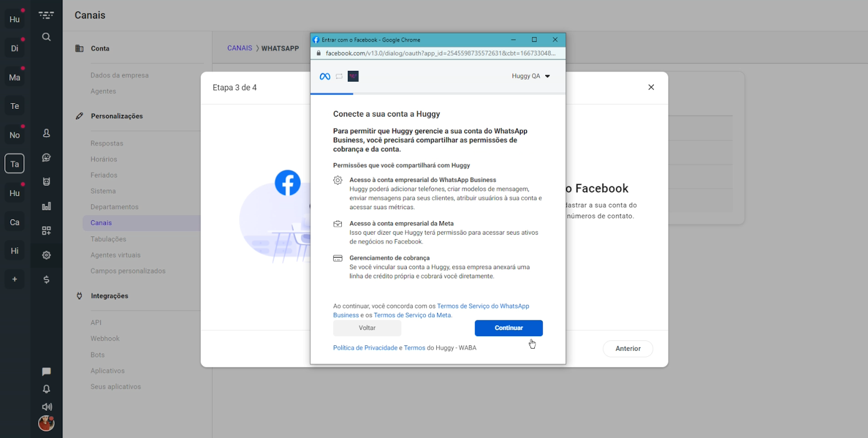Click the WHATSAPP breadcrumb
This screenshot has height=438, width=868.
[x=280, y=48]
